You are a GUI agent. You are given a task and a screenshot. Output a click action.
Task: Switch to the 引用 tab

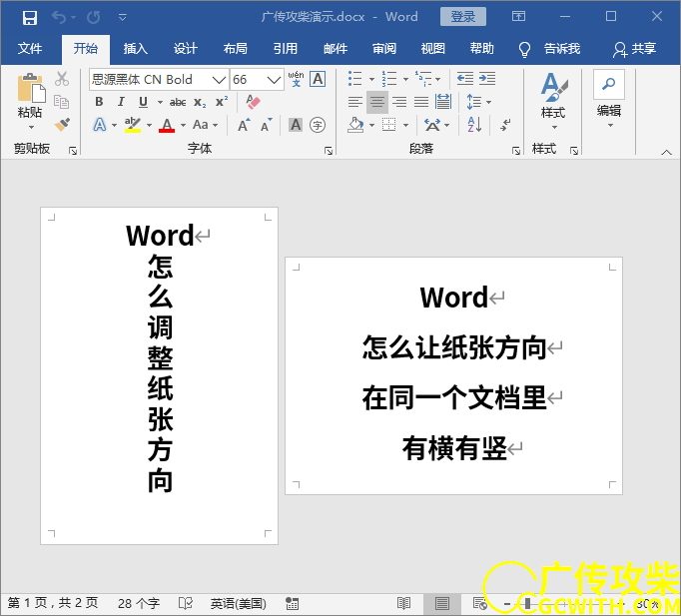tap(286, 48)
